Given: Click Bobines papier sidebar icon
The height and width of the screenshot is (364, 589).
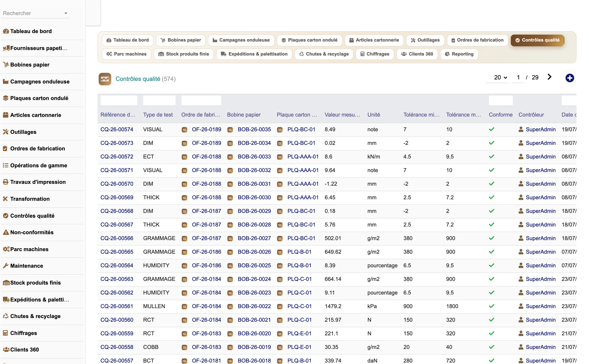Looking at the screenshot, I should point(6,65).
